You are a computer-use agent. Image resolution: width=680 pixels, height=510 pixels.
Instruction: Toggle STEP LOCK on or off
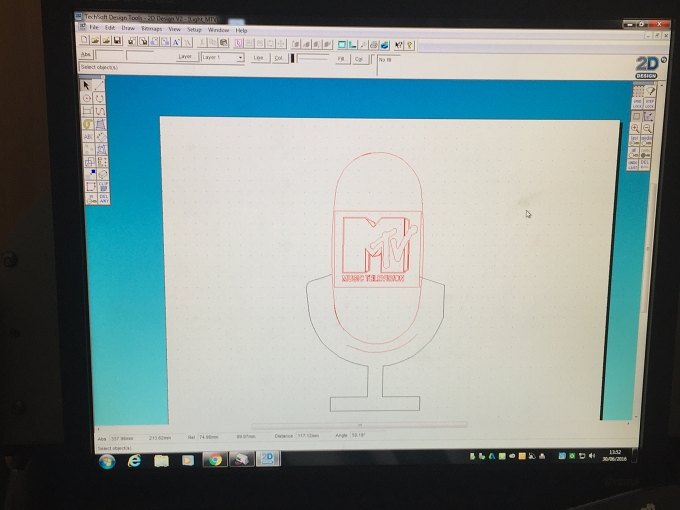(649, 104)
